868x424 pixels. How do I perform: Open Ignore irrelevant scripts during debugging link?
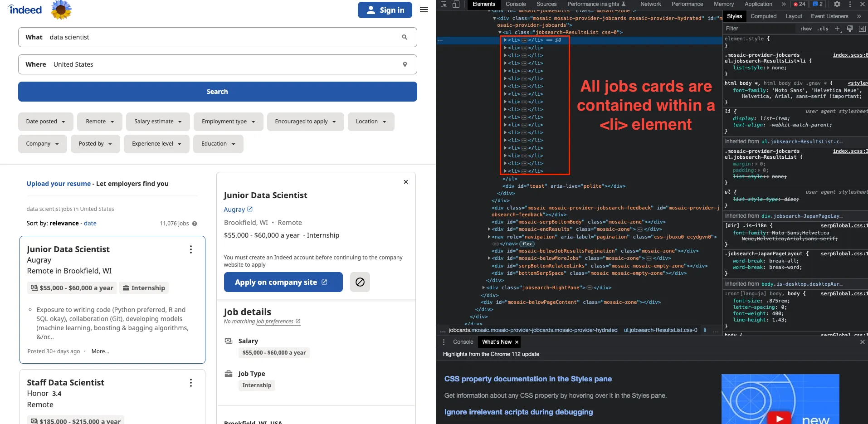[518, 412]
